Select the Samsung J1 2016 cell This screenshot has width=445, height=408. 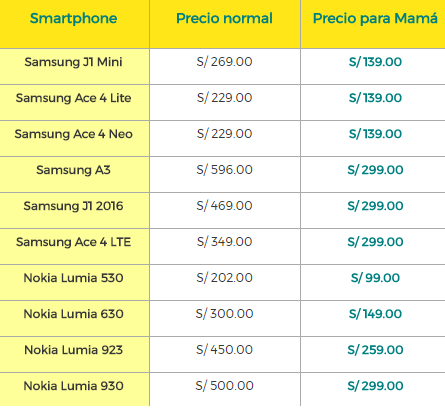(73, 206)
